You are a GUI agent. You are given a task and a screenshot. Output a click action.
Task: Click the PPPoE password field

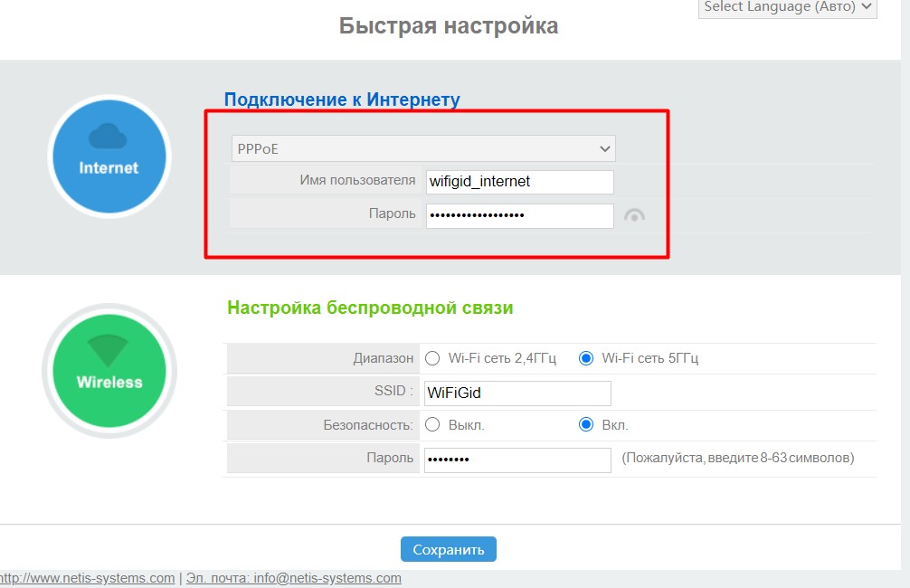coord(518,214)
